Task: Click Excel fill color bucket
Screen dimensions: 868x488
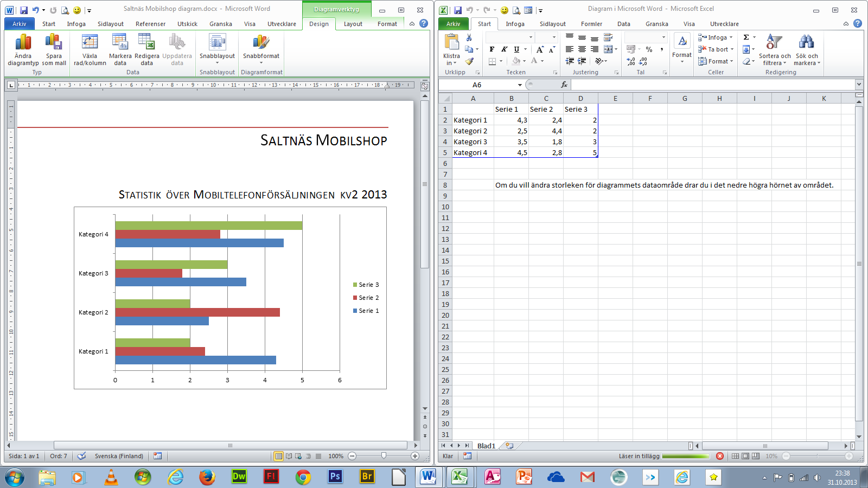Action: pyautogui.click(x=516, y=61)
